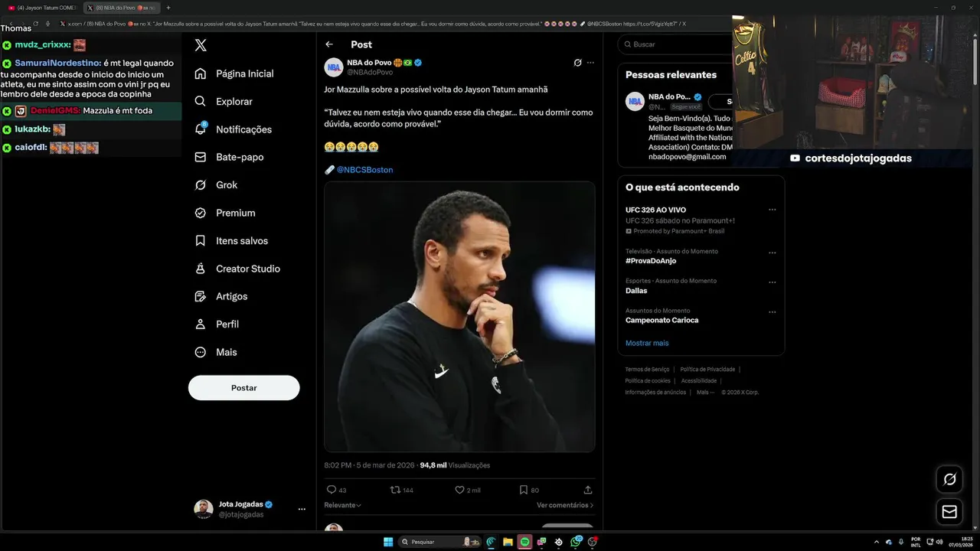This screenshot has width=980, height=551.
Task: Click the share icon on the post
Action: click(x=588, y=490)
